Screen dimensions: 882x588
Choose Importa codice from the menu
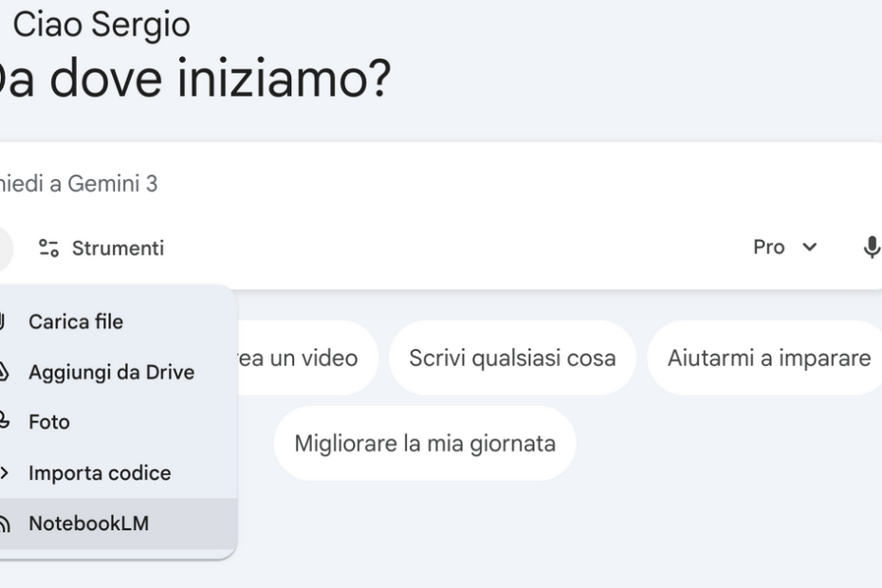coord(100,472)
